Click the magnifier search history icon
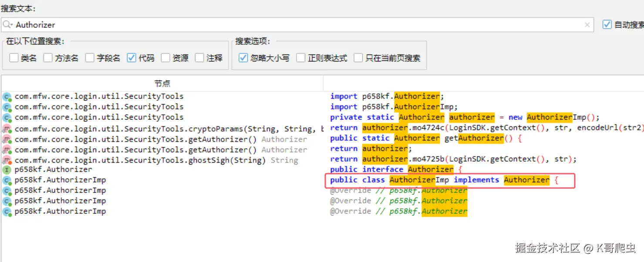 (x=7, y=25)
